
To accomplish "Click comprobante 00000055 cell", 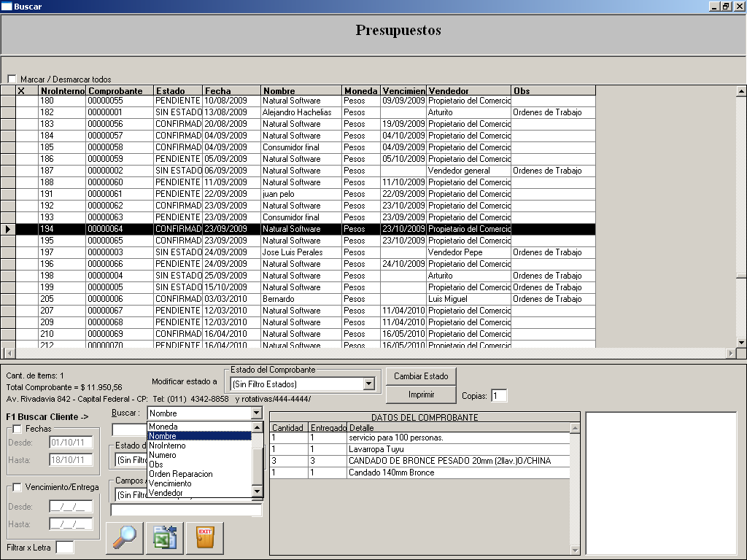I will point(120,101).
